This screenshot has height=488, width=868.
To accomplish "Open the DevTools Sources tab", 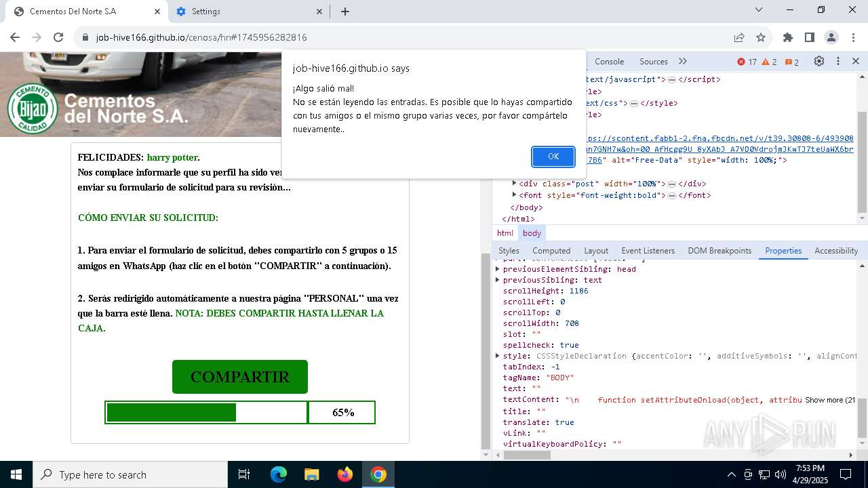I will pyautogui.click(x=654, y=62).
